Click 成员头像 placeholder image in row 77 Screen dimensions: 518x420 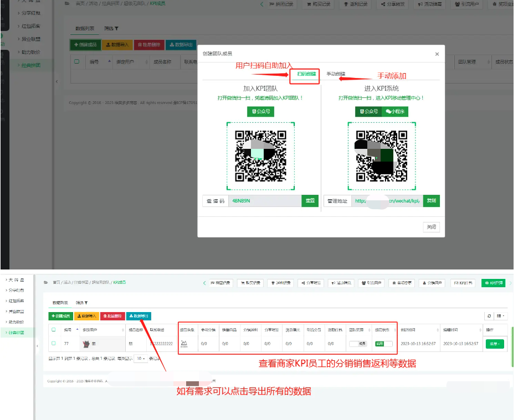tap(184, 344)
